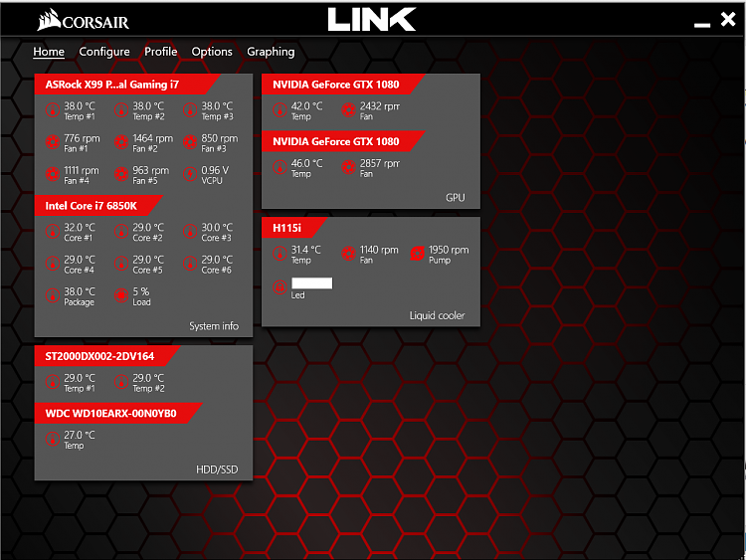746x560 pixels.
Task: Click the Liquid cooler panel label
Action: 438,315
